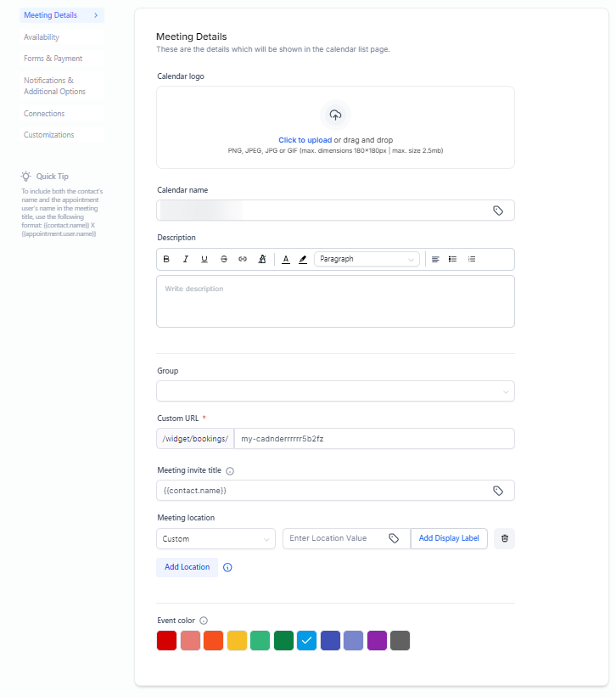Screen dimensions: 616x697
Task: Insert a link in the description
Action: pyautogui.click(x=242, y=259)
